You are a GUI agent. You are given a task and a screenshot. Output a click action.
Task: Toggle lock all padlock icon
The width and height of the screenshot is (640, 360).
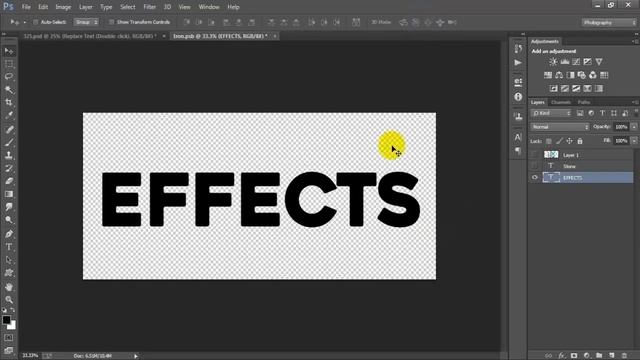pyautogui.click(x=580, y=141)
